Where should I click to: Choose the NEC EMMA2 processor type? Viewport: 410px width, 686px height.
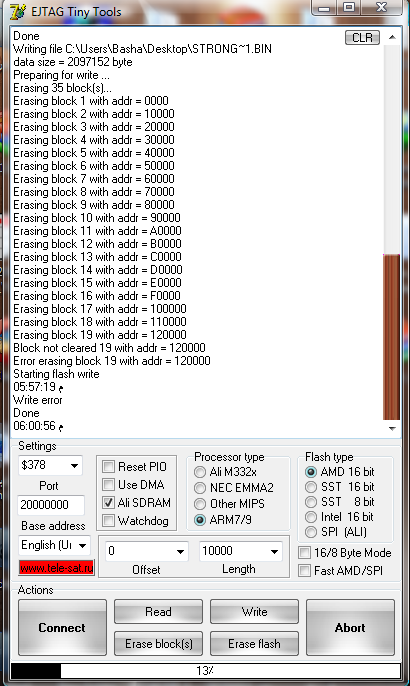(x=200, y=488)
